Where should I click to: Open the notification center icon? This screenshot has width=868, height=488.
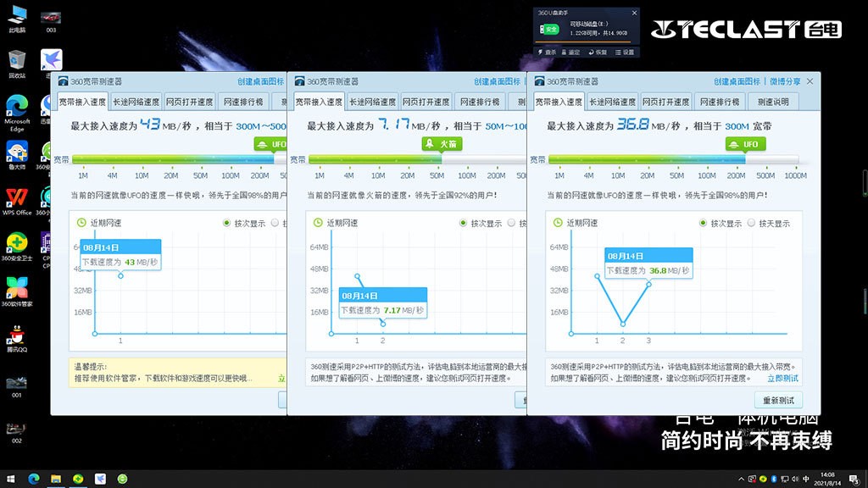click(854, 480)
